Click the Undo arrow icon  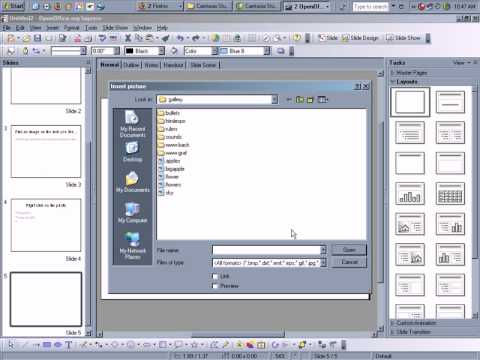tap(180, 38)
